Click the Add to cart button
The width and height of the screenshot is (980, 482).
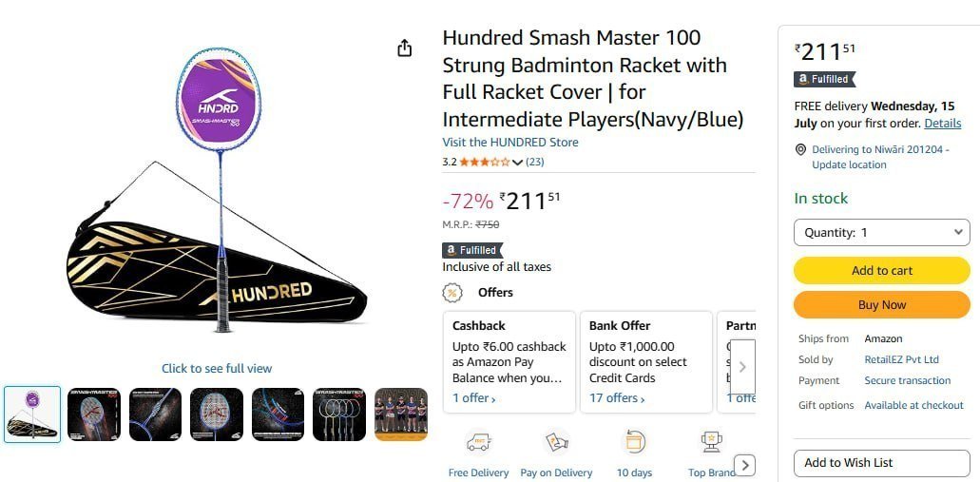coord(882,271)
